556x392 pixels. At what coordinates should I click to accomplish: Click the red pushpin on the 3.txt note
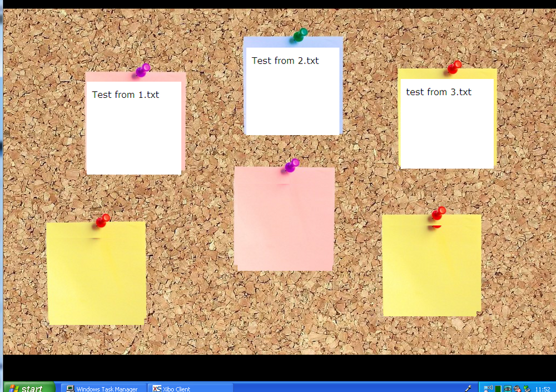click(x=454, y=67)
